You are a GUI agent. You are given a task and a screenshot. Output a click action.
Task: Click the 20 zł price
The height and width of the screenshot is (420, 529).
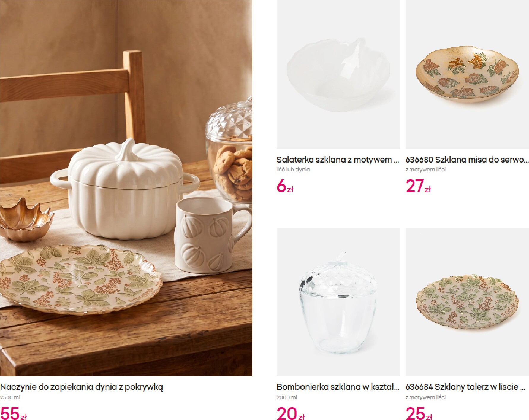coord(291,414)
